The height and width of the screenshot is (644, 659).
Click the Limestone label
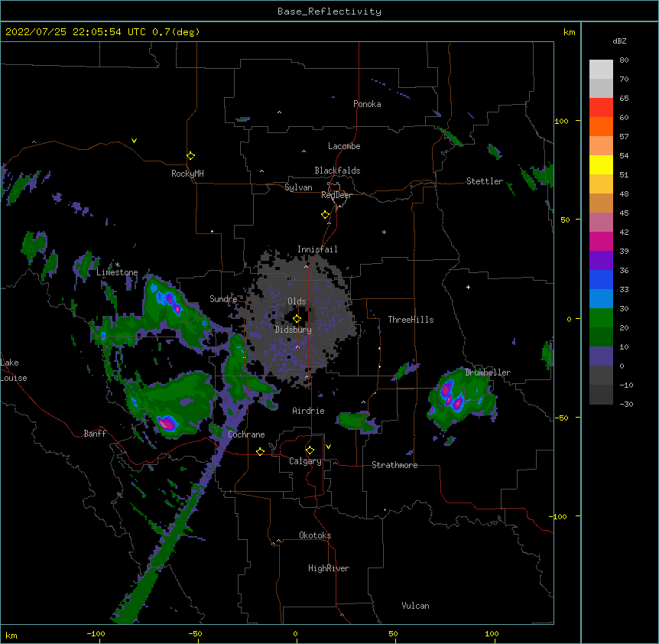point(117,272)
